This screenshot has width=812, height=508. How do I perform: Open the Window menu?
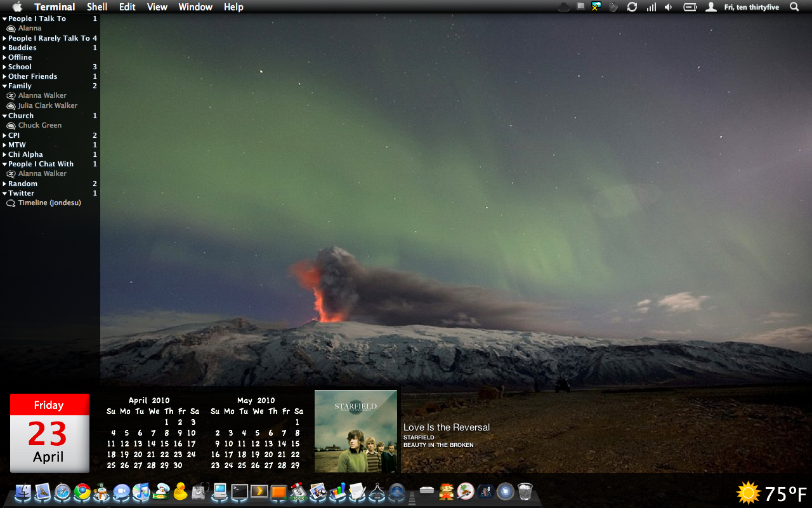[x=195, y=7]
